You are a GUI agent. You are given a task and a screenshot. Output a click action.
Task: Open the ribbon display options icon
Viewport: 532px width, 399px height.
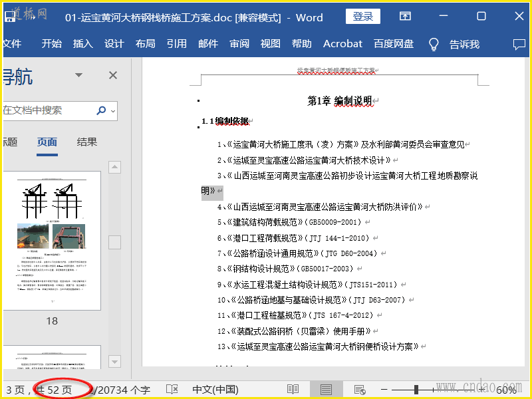(405, 16)
